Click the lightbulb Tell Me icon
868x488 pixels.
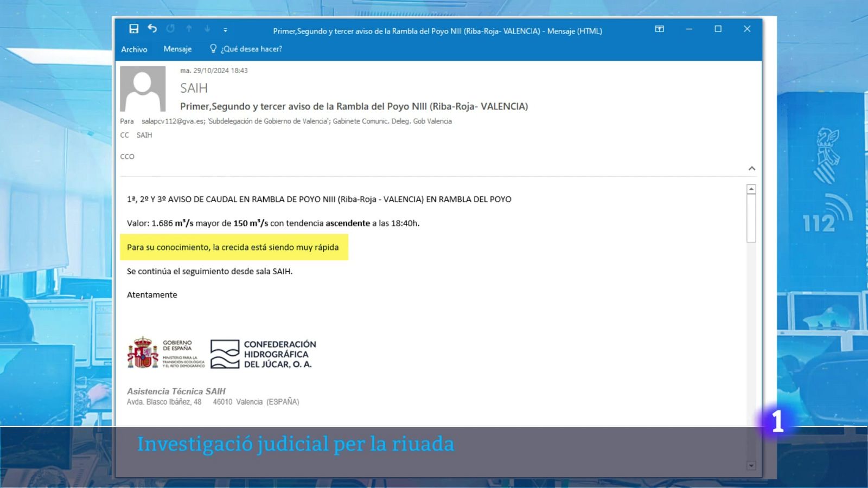[x=213, y=49]
